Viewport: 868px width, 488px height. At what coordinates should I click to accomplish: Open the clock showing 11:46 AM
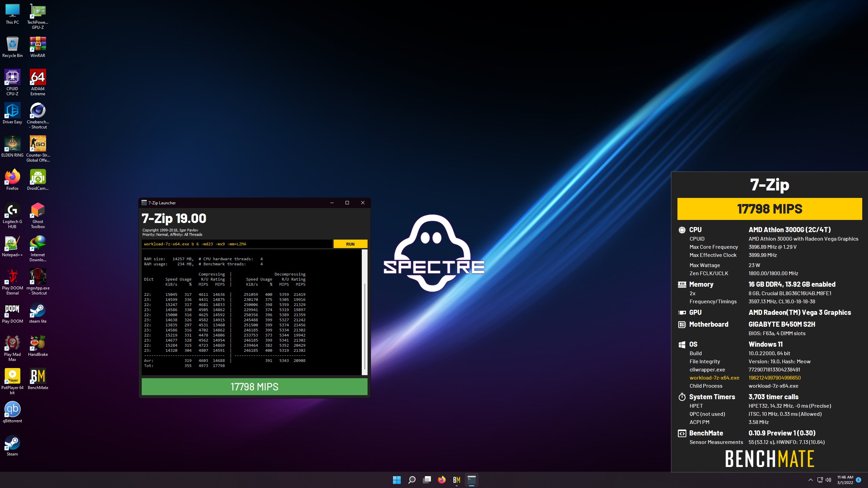(x=845, y=480)
